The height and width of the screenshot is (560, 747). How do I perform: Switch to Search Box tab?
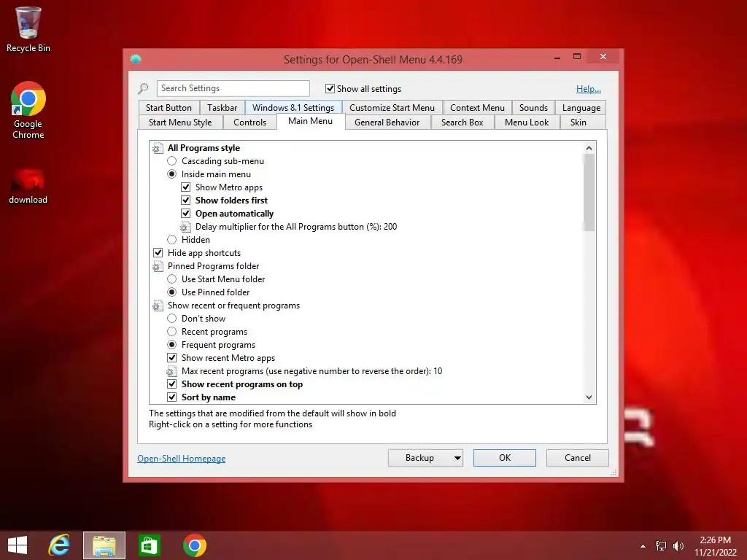pos(462,122)
